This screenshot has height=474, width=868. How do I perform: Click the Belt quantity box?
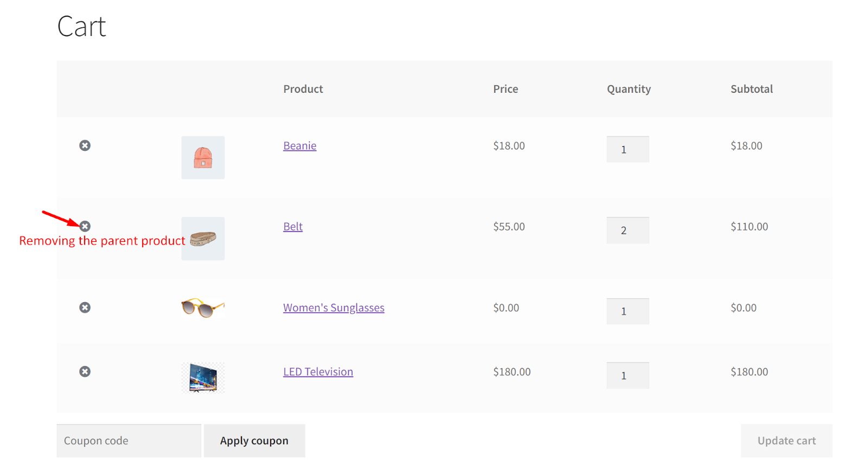[628, 230]
